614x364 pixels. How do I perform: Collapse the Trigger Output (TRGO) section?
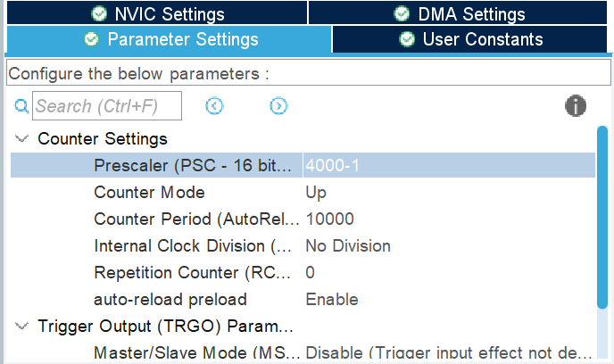(21, 326)
